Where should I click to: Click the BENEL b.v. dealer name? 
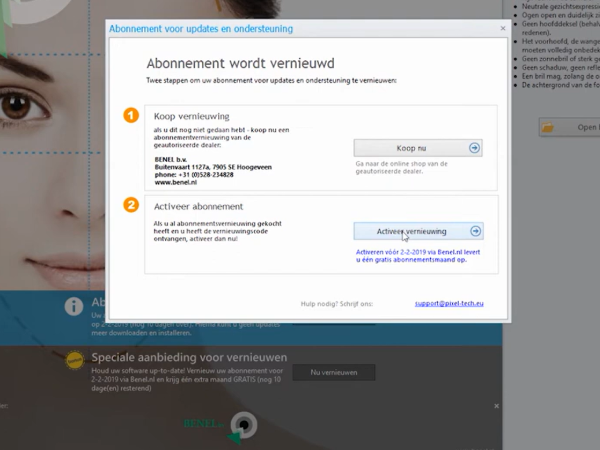tap(171, 160)
